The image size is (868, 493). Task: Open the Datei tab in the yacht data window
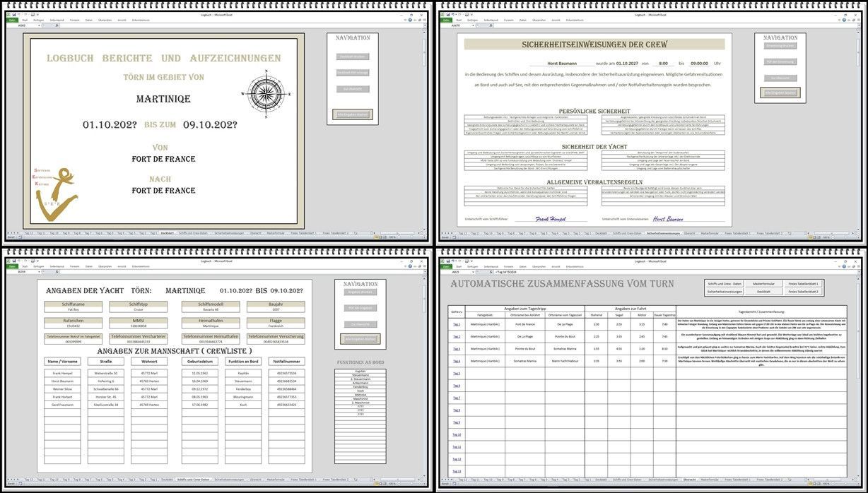12,266
